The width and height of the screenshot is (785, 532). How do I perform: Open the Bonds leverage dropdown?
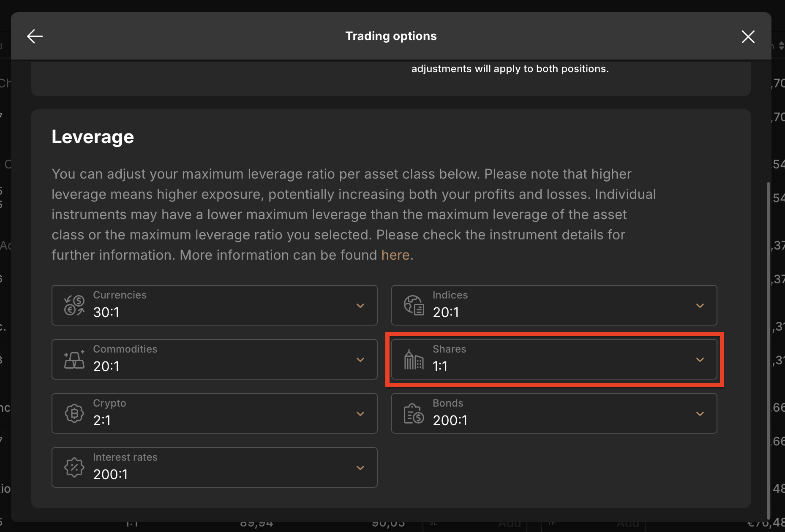point(700,413)
